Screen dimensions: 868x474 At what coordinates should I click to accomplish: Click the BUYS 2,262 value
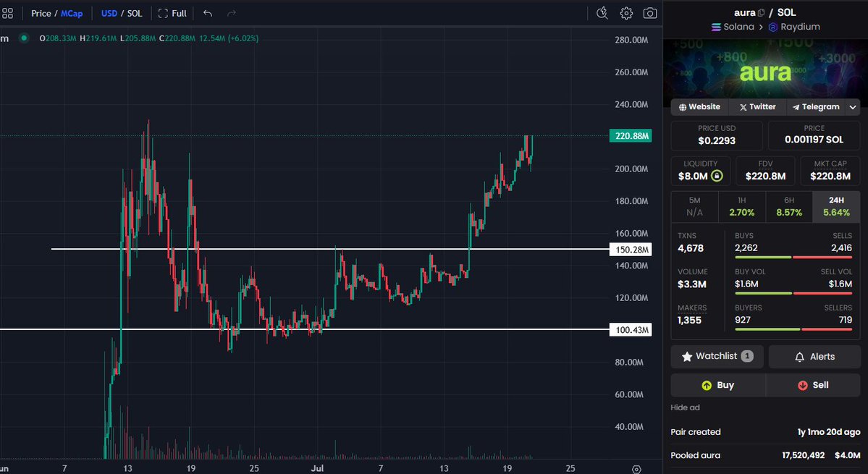tap(746, 247)
